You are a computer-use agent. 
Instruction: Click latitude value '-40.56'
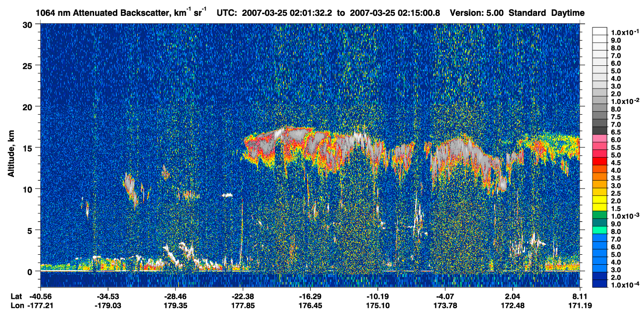pos(40,296)
